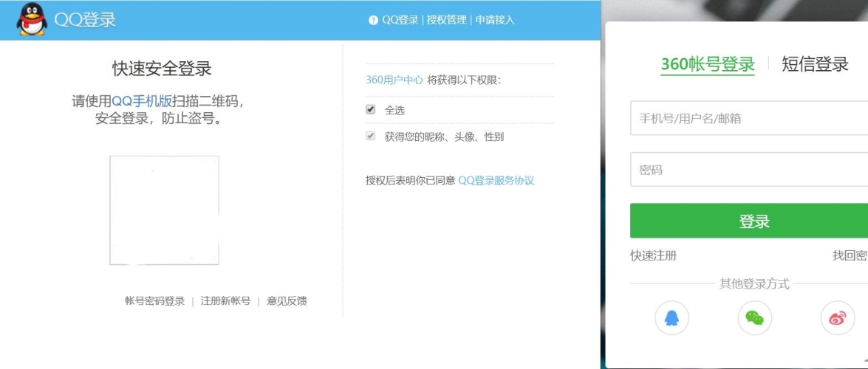Open the 找回密码 link
The image size is (868, 369).
850,255
